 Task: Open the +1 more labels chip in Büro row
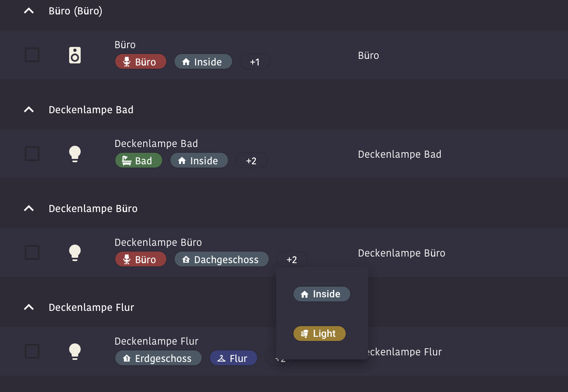[255, 62]
